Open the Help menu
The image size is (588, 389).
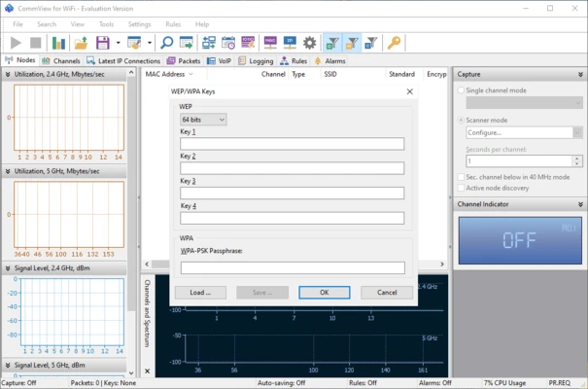[202, 24]
